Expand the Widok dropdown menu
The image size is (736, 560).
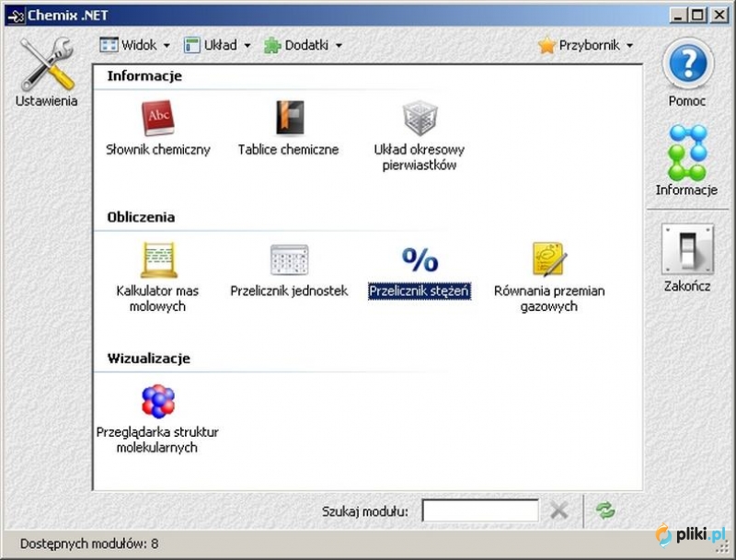[134, 45]
